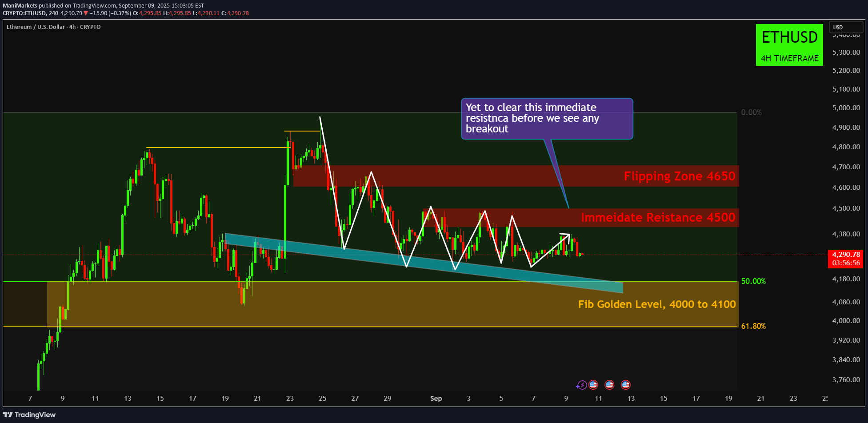Click the purple lightning event icon
Image resolution: width=868 pixels, height=423 pixels.
582,385
